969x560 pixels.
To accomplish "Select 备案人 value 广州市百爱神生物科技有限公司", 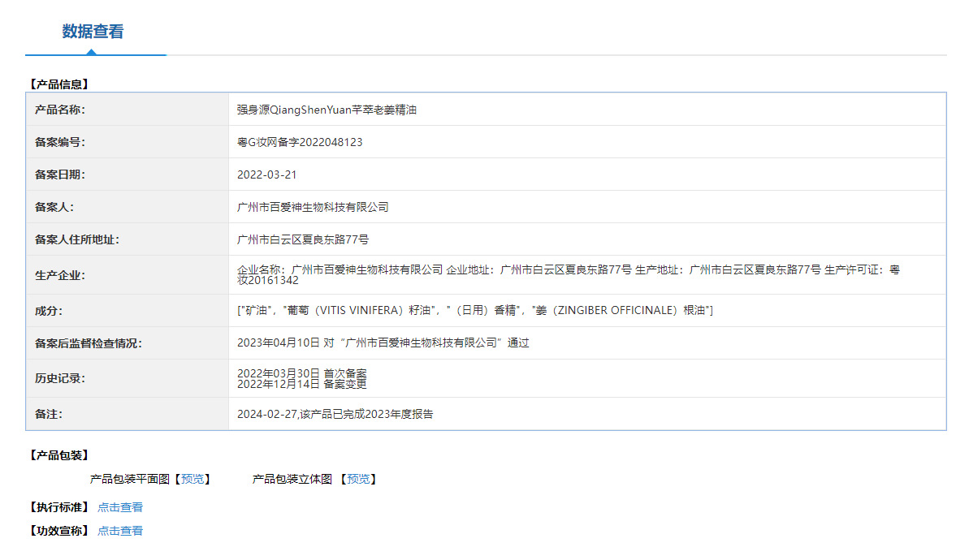I will coord(313,208).
